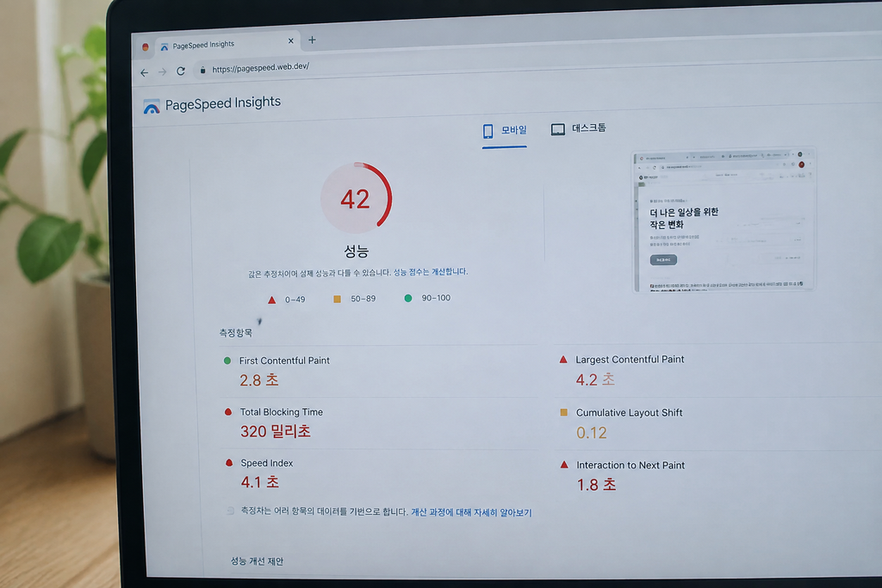
Task: Click the mobile phone icon in the 모바일 tab
Action: click(x=488, y=131)
